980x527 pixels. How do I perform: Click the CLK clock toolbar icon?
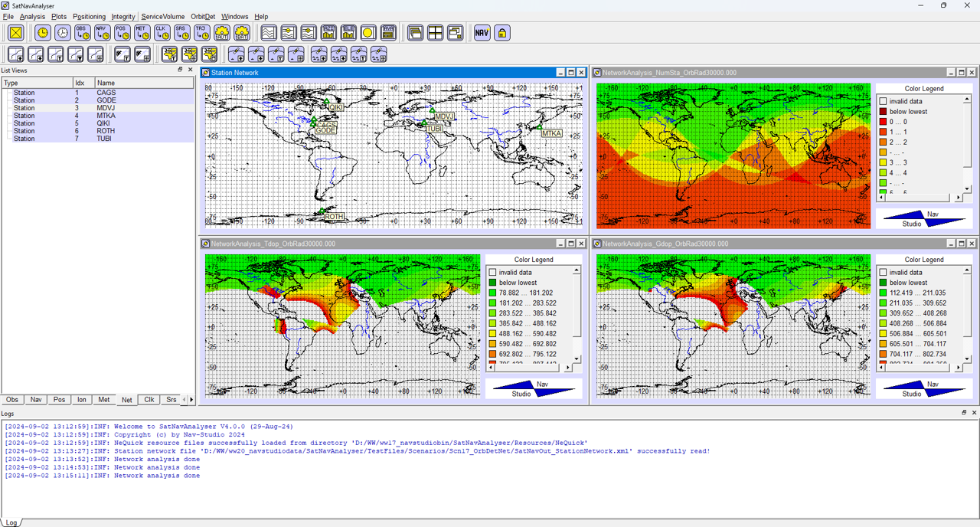(162, 33)
